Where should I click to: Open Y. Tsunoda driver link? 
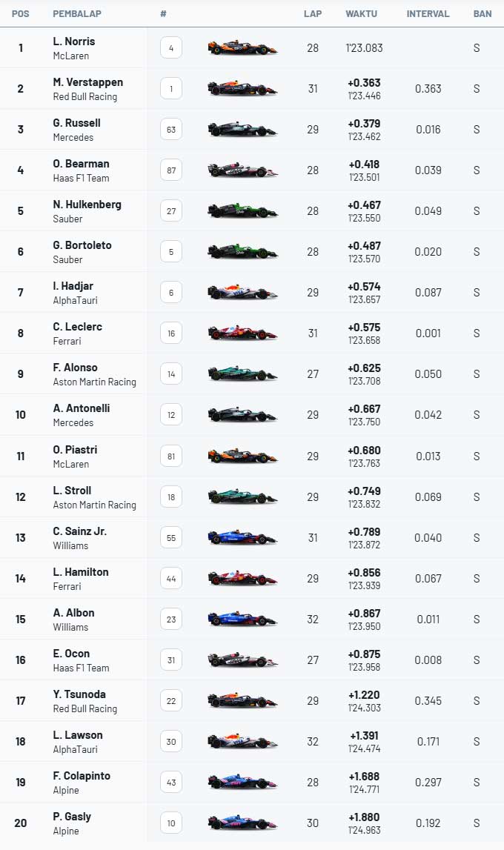click(79, 694)
